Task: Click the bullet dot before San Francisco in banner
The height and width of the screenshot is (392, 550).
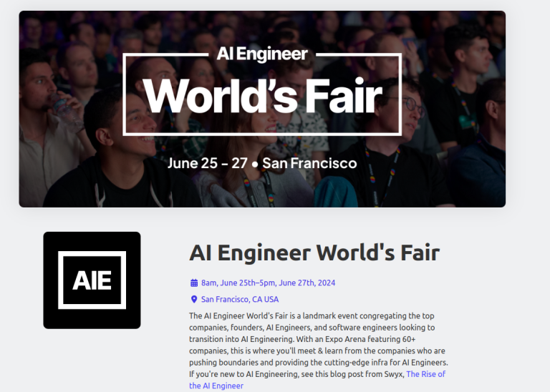Action: point(255,164)
